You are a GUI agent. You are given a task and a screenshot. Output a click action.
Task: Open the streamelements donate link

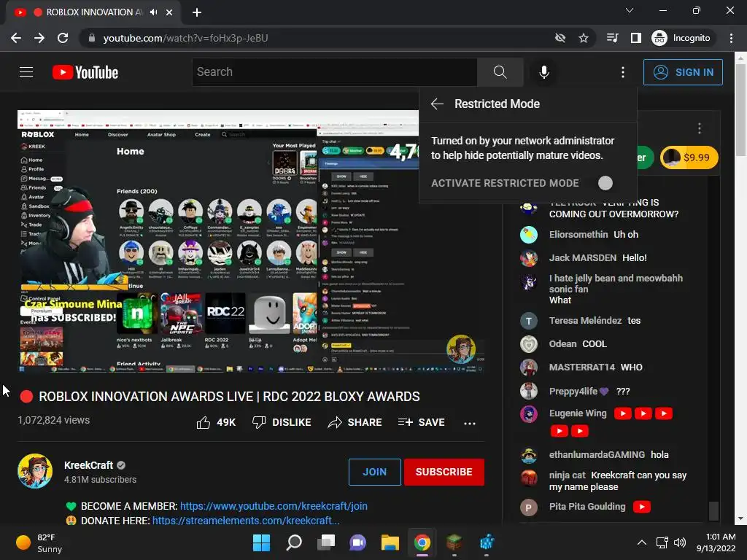click(x=246, y=521)
